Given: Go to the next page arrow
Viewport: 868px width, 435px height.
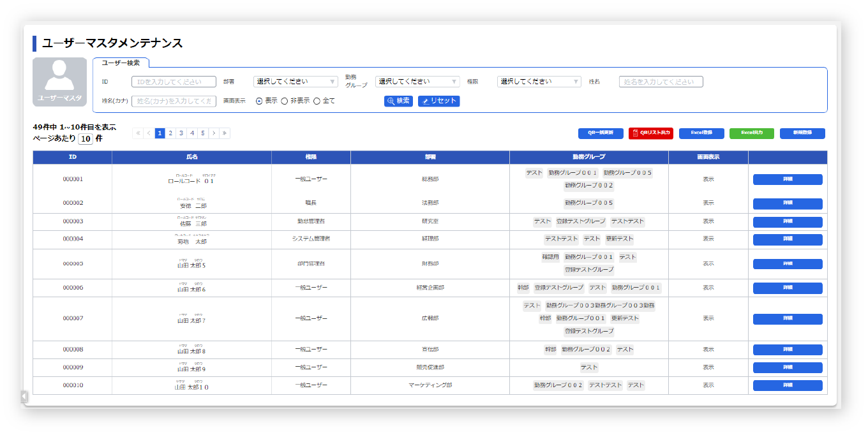Looking at the screenshot, I should coord(214,133).
